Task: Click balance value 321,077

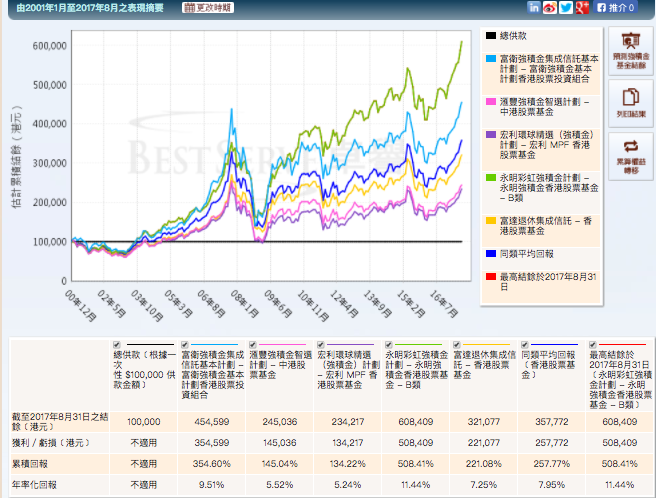Action: (x=484, y=422)
